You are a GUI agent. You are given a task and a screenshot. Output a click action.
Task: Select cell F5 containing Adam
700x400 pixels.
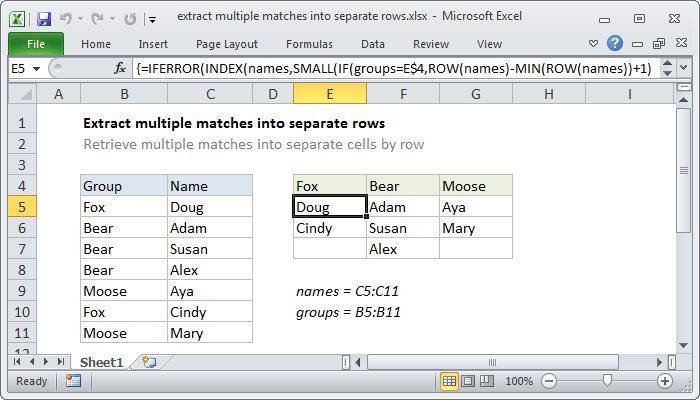402,207
